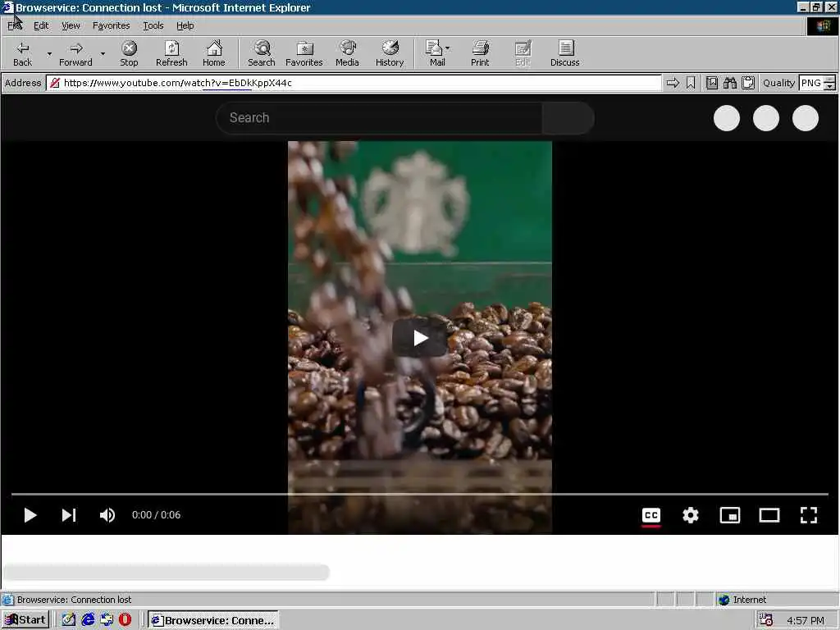Click the Quality PNG value field
Image resolution: width=840 pixels, height=630 pixels.
(811, 83)
